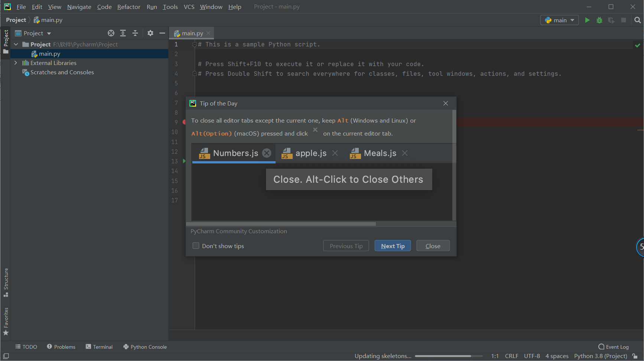
Task: Click the green Run button in toolbar
Action: (587, 20)
